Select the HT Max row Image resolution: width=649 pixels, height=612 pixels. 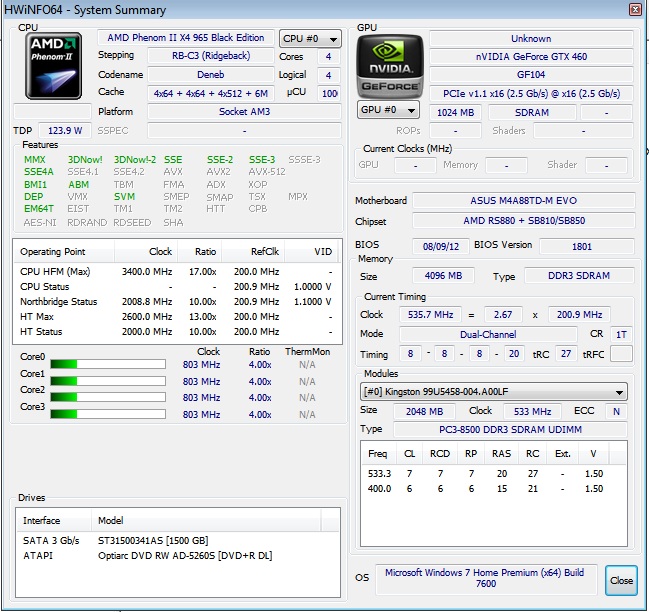177,317
